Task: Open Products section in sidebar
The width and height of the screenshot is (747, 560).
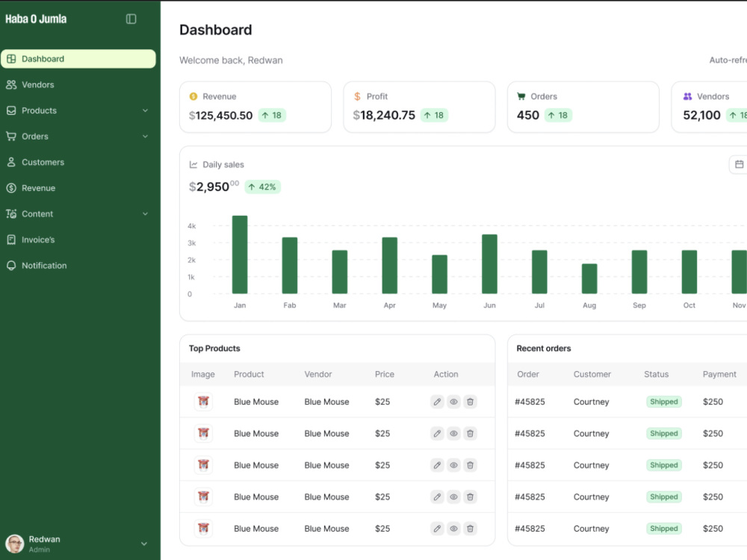Action: coord(78,111)
